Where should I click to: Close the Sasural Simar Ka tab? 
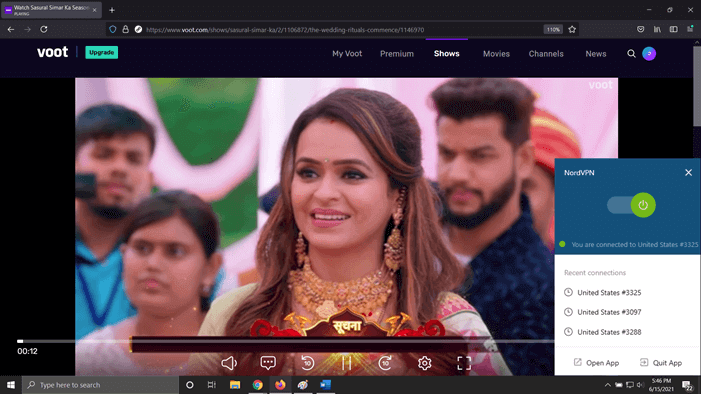[x=94, y=10]
